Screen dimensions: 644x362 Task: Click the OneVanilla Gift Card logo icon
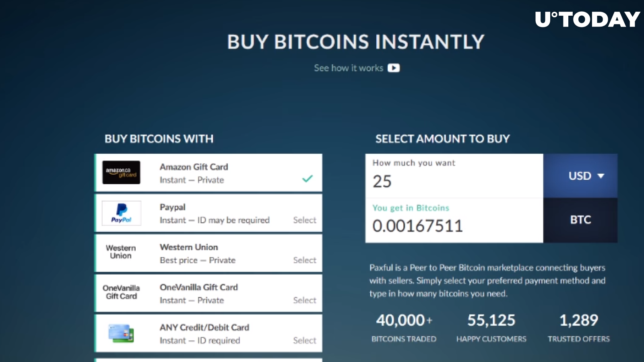121,292
